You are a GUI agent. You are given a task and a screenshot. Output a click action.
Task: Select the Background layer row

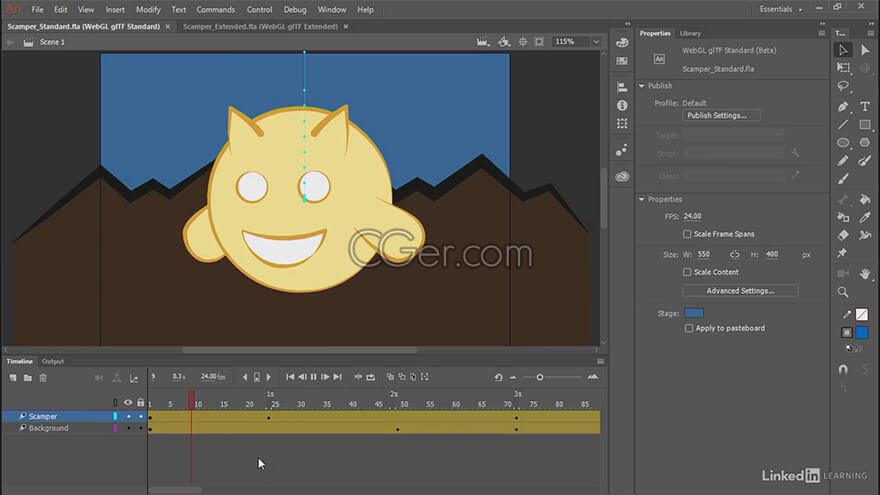tap(74, 428)
